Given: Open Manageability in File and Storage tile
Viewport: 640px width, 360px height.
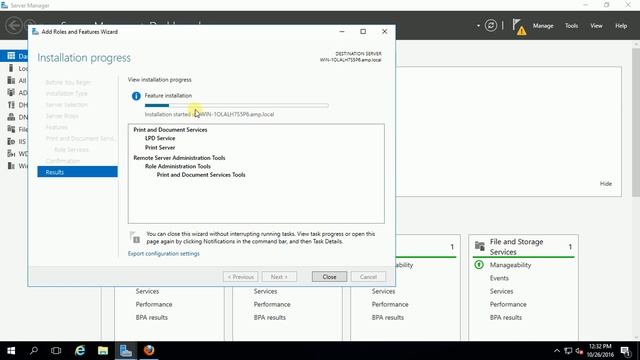Looking at the screenshot, I should [510, 265].
